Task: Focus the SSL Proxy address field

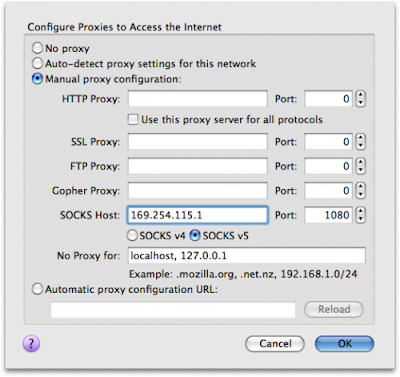Action: click(x=198, y=142)
